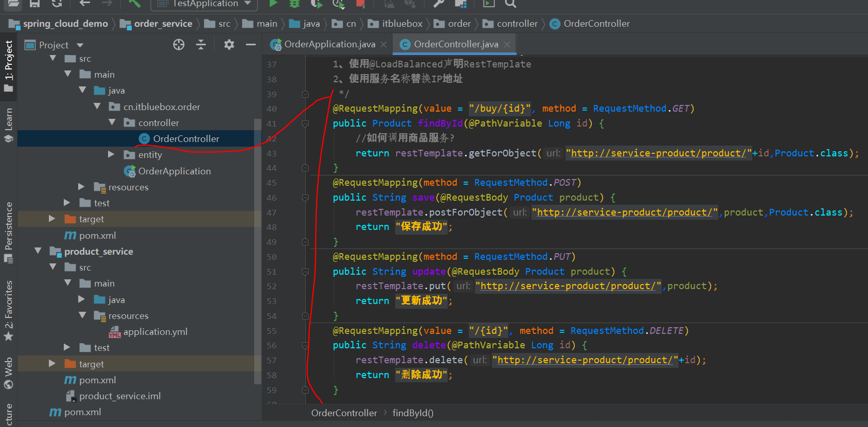Collapse the product_service module

coord(38,251)
